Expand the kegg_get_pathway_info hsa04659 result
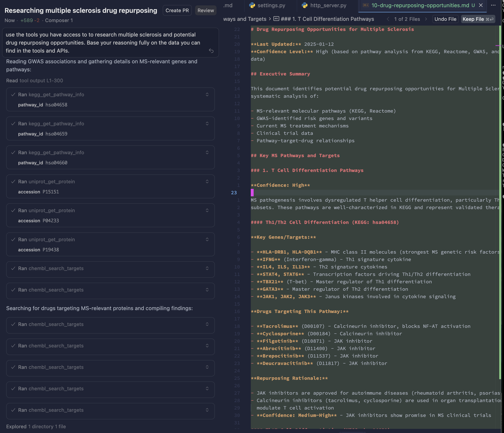 coord(207,124)
